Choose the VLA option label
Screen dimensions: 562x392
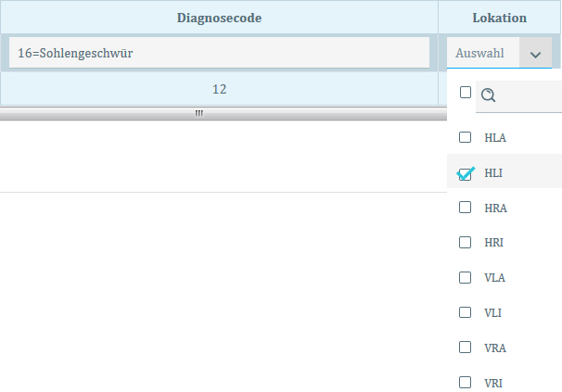pos(494,278)
